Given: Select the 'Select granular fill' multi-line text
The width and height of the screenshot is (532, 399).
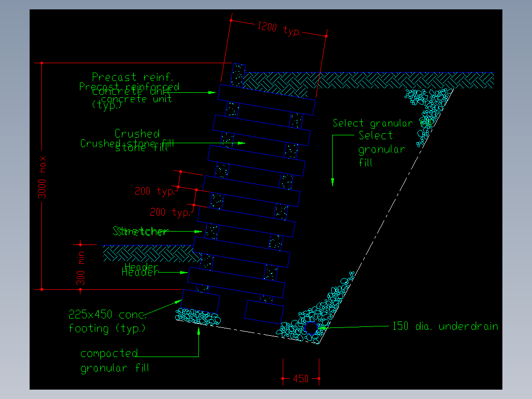Looking at the screenshot, I should 382,149.
